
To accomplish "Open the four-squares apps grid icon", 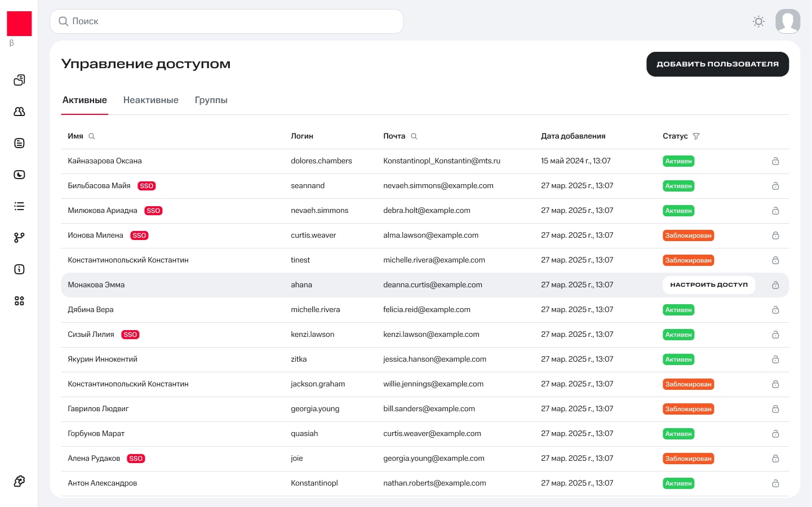I will [19, 301].
